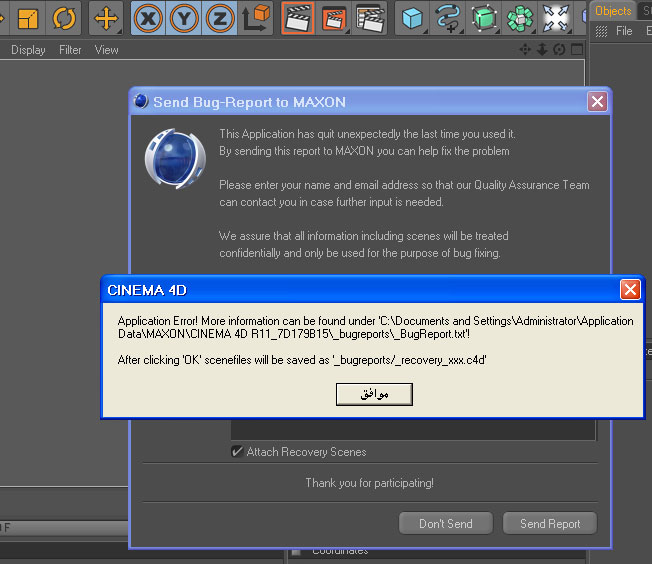Open Objects manager File menu

624,31
